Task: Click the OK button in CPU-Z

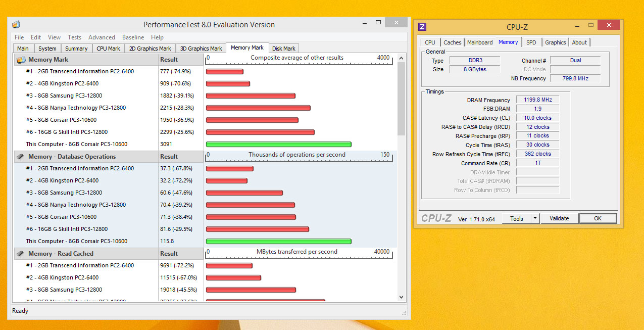Action: point(598,218)
